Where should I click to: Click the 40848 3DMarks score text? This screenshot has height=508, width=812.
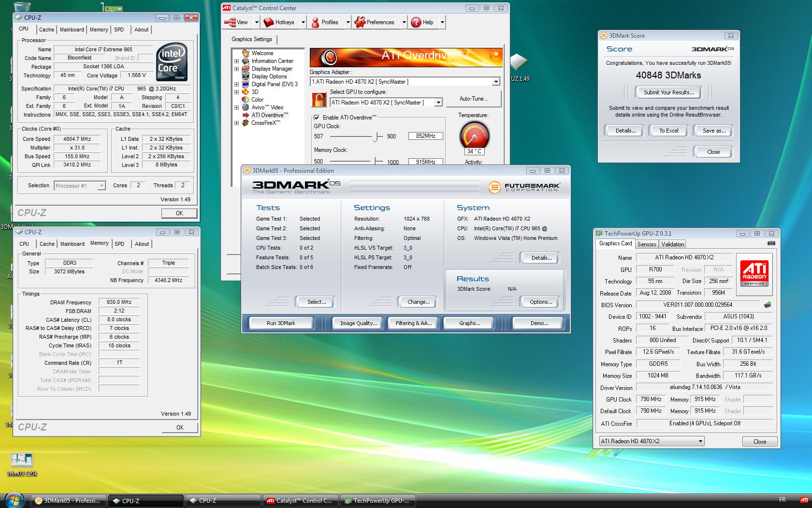click(x=668, y=75)
